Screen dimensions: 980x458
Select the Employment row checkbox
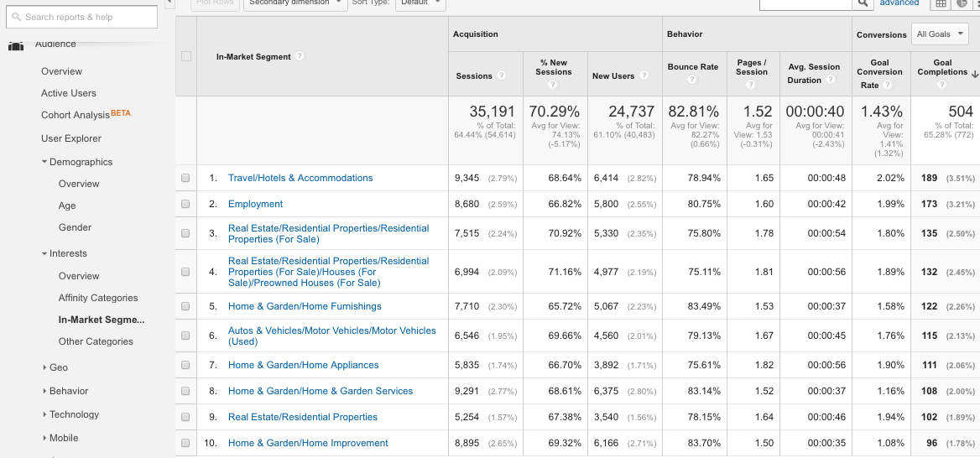coord(185,204)
